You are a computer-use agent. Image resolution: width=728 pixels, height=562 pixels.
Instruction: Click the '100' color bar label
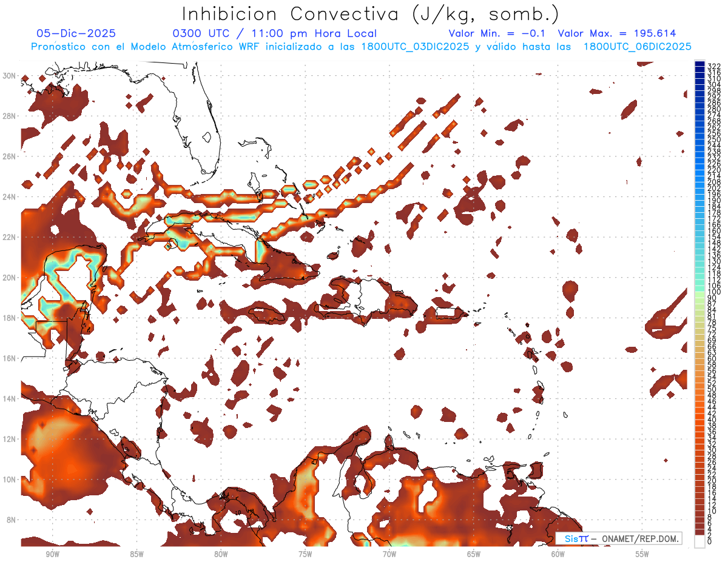pyautogui.click(x=714, y=292)
